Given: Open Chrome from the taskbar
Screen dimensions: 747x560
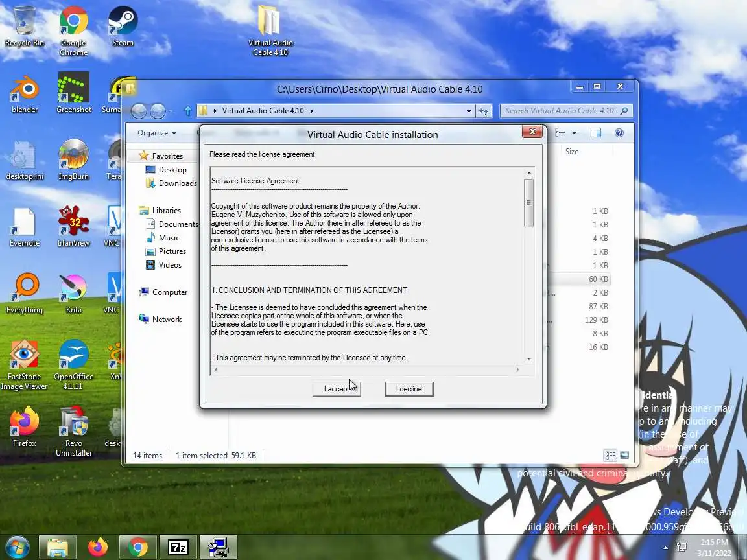Looking at the screenshot, I should coord(137,547).
